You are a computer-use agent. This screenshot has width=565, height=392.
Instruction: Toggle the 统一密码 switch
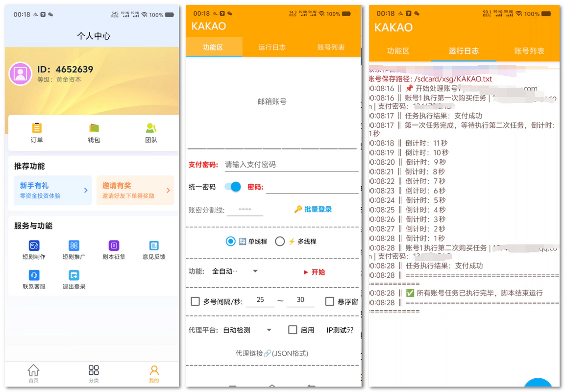[233, 187]
